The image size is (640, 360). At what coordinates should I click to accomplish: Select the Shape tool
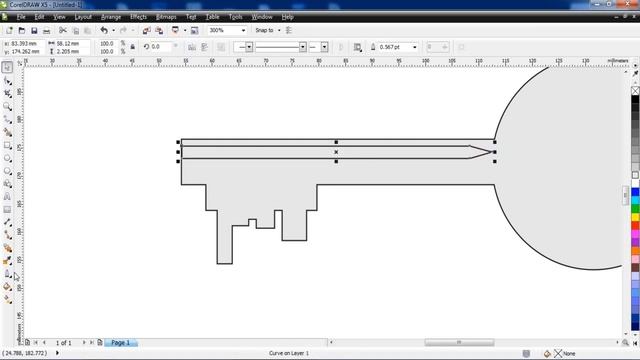[7, 81]
